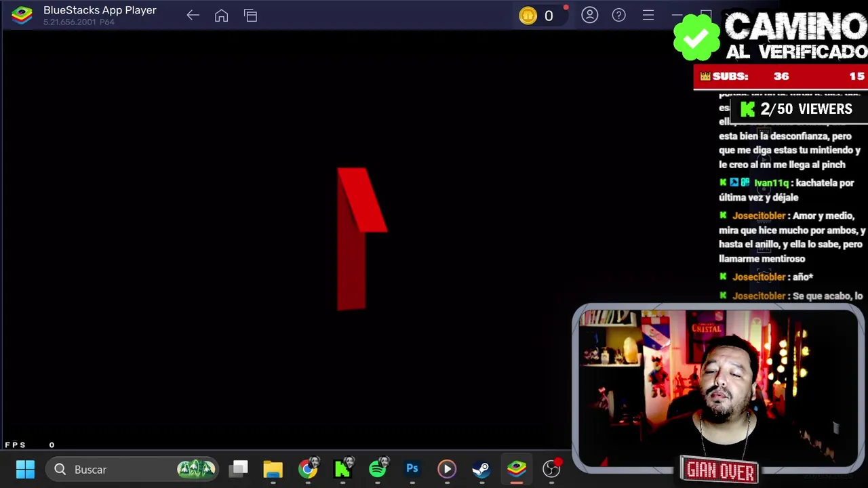Minimize the BlueStacks window
The width and height of the screenshot is (868, 488).
pos(677,15)
